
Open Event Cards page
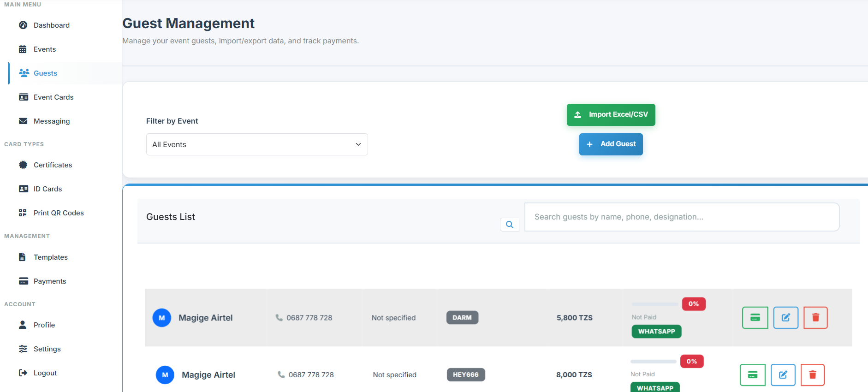(54, 97)
